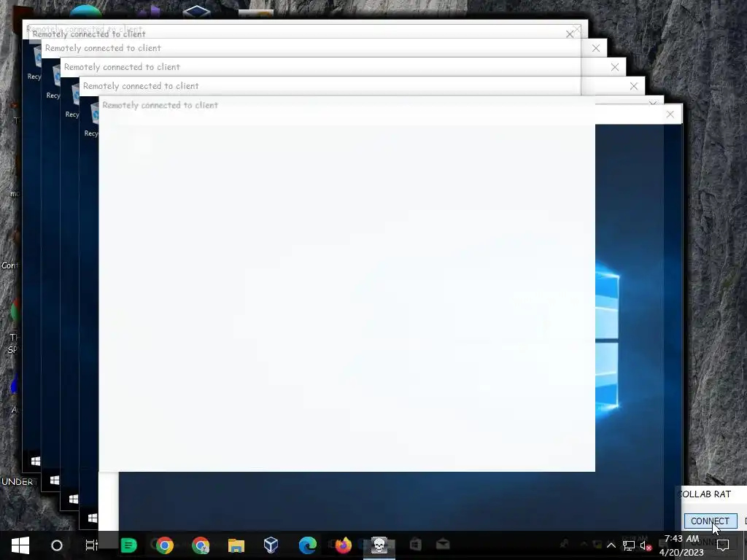Open the Action Center notifications icon
747x560 pixels.
723,545
